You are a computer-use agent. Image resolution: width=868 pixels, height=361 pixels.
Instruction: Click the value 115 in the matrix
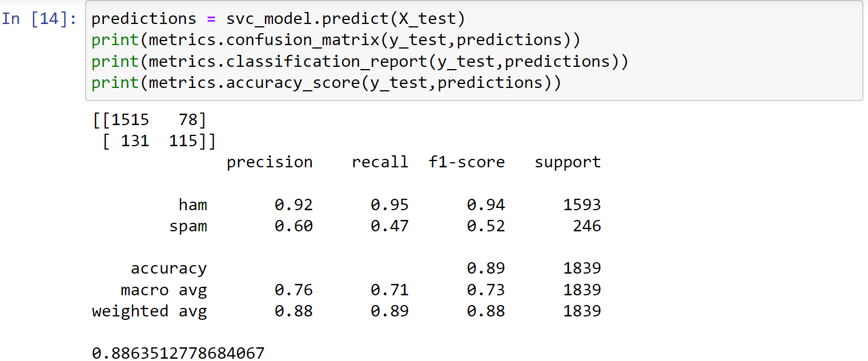(183, 141)
